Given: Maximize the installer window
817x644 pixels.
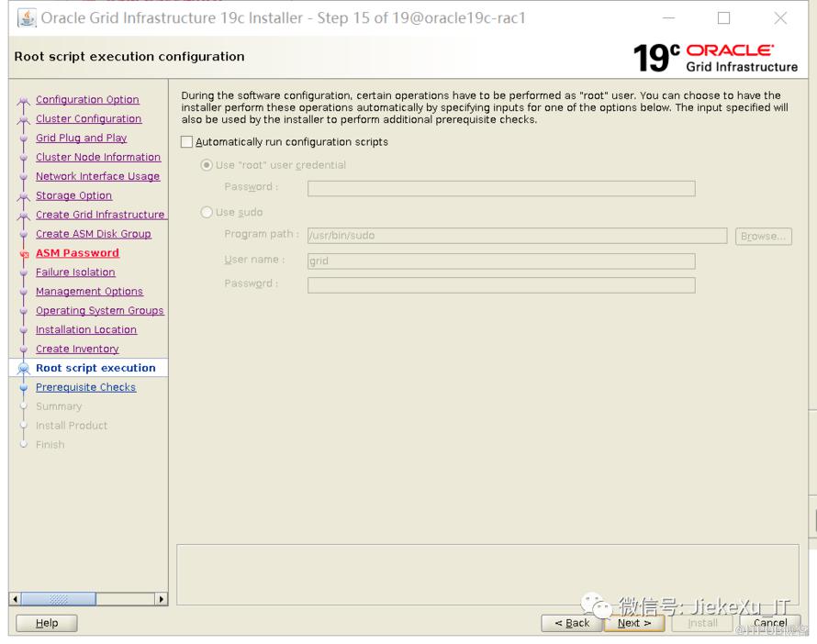Looking at the screenshot, I should coord(723,18).
